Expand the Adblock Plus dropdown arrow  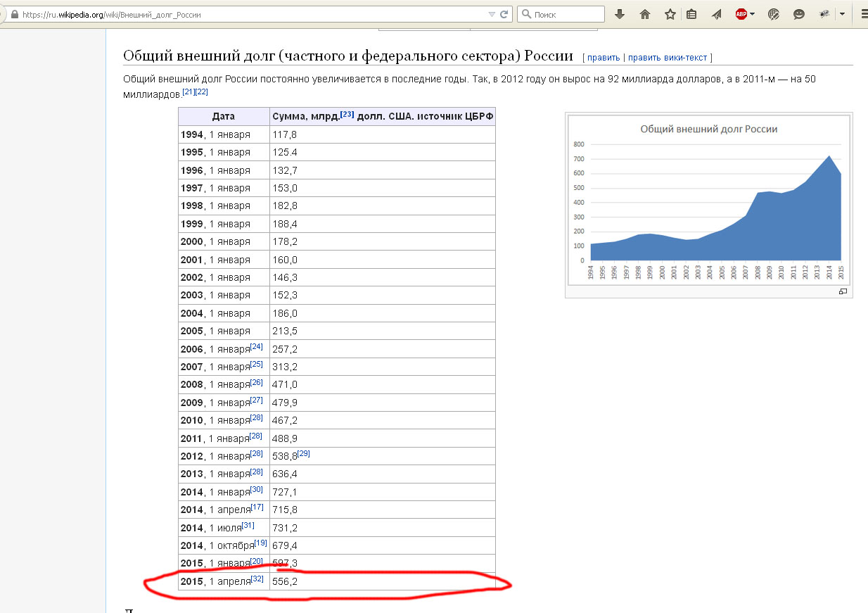[752, 14]
